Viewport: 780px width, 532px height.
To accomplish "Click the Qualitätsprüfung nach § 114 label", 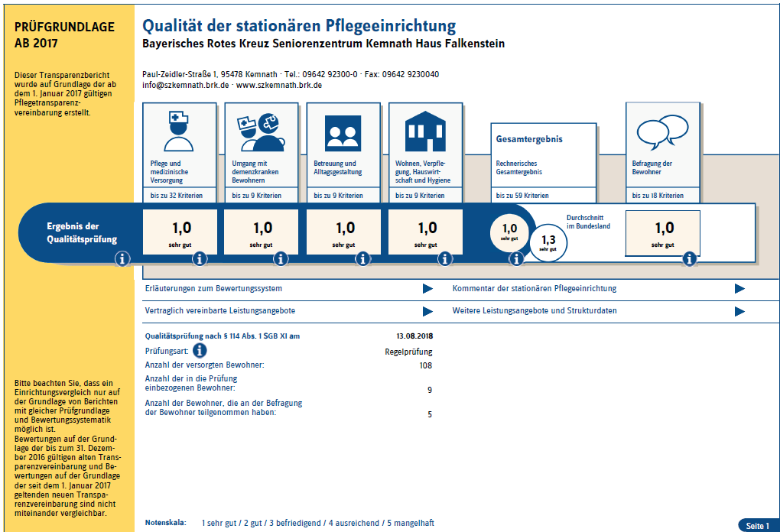I will point(223,336).
